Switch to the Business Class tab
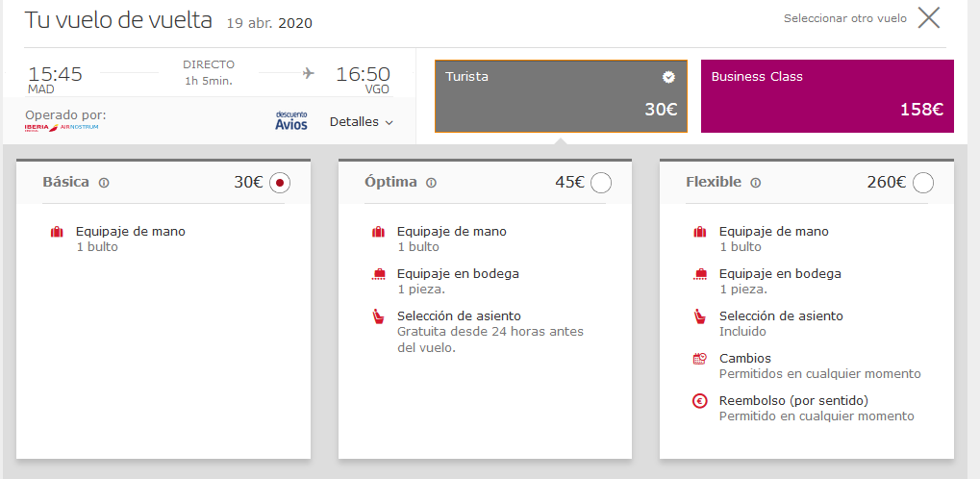The image size is (980, 479). [x=827, y=95]
